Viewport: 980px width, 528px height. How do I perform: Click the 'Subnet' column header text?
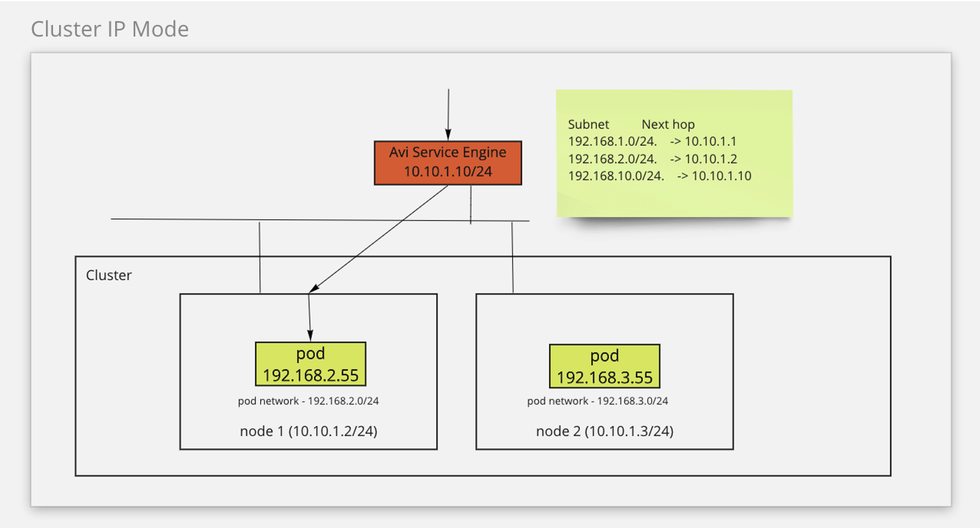click(x=588, y=124)
